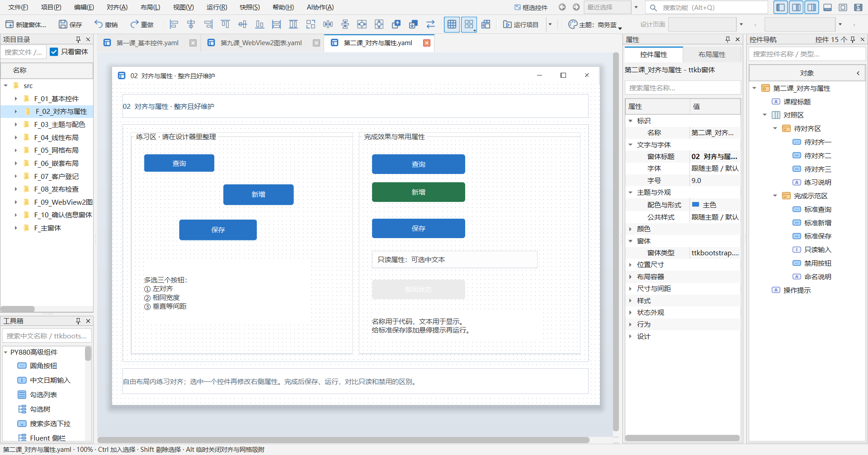Toggle the left sidebar panel visibility
868x455 pixels.
[780, 7]
